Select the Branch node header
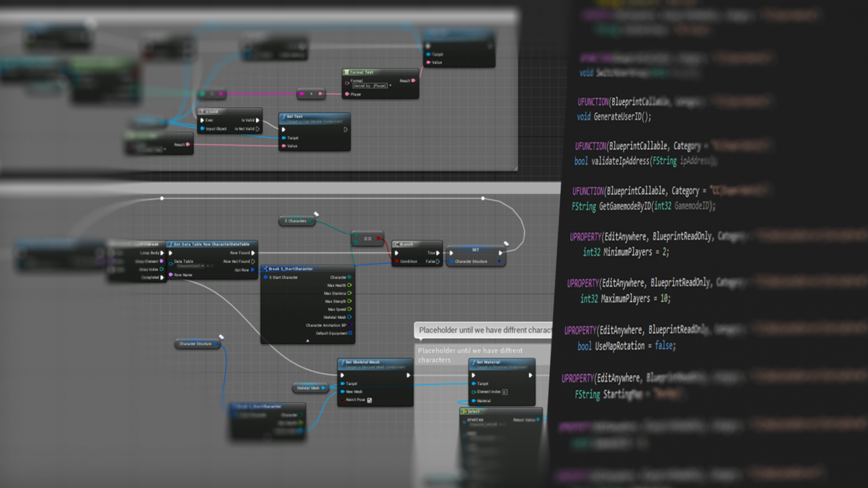This screenshot has width=868, height=488. coord(417,244)
